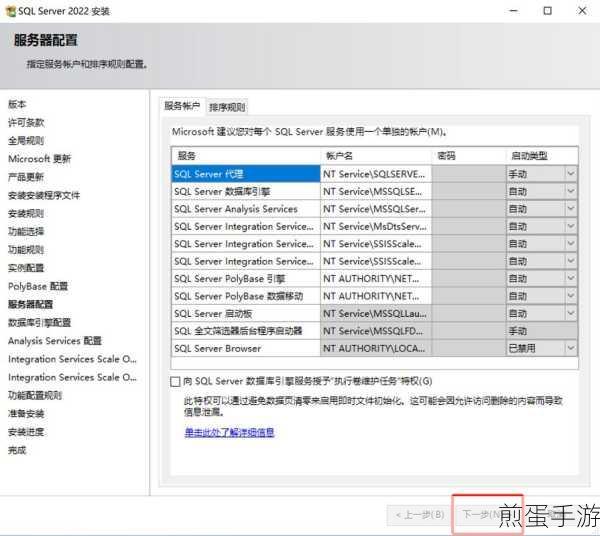Select 安装规则 step in the sidebar

click(x=26, y=213)
